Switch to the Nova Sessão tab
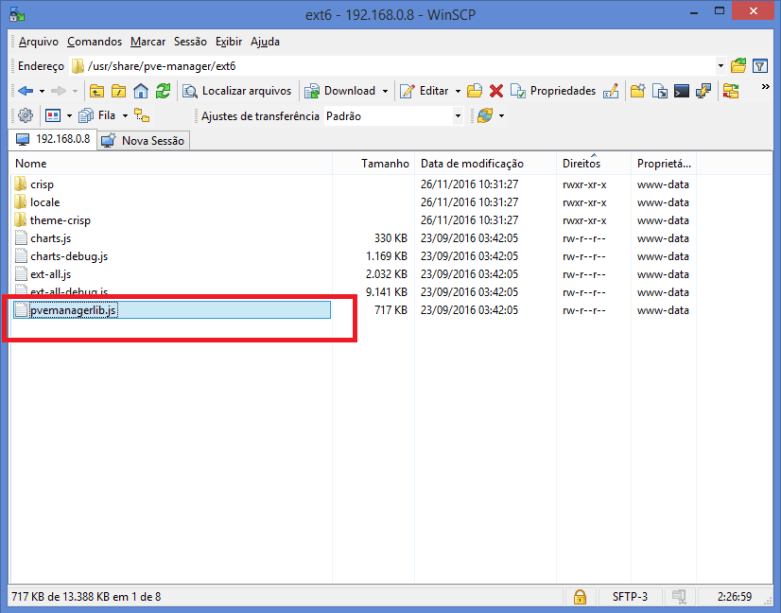The width and height of the screenshot is (781, 613). click(x=145, y=141)
